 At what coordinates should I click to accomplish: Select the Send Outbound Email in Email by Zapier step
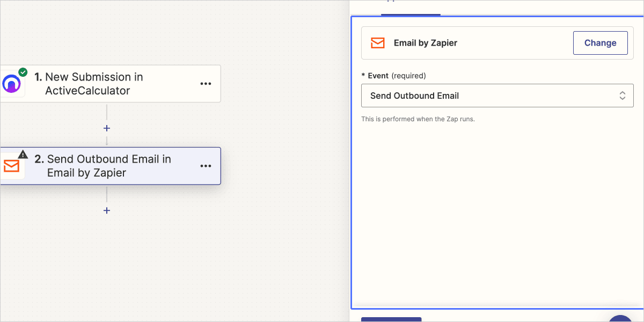click(110, 166)
